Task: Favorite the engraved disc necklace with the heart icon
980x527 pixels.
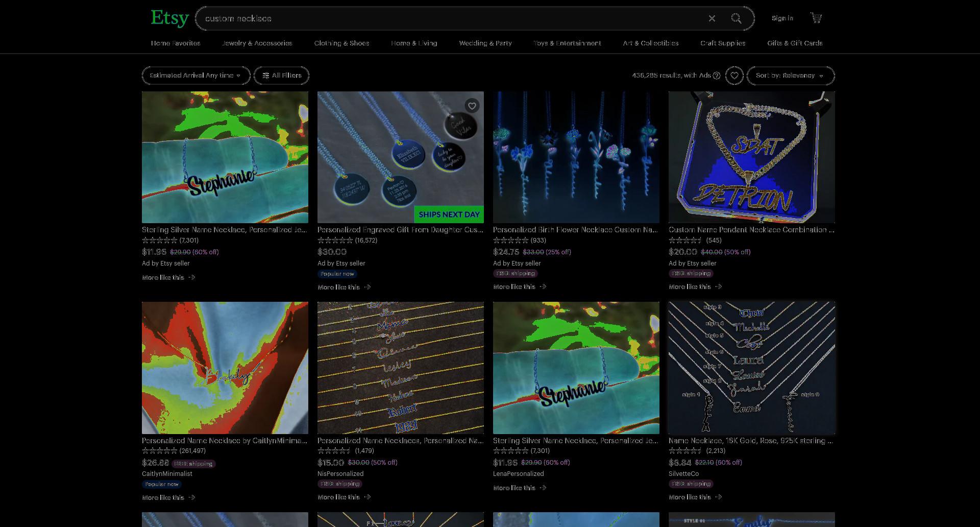Action: coord(472,106)
